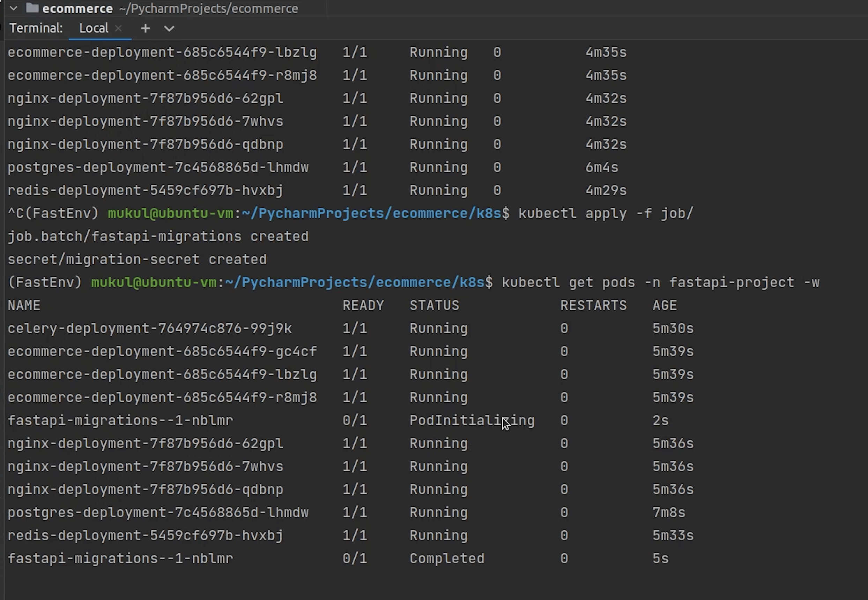Screen dimensions: 868x600
Task: Collapse the ecommerce project tree node
Action: [x=14, y=8]
